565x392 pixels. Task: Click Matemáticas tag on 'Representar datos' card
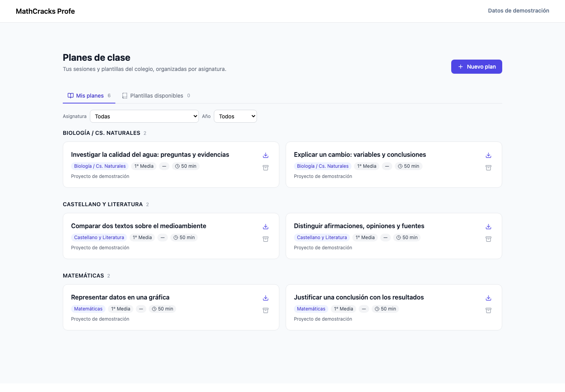click(88, 309)
